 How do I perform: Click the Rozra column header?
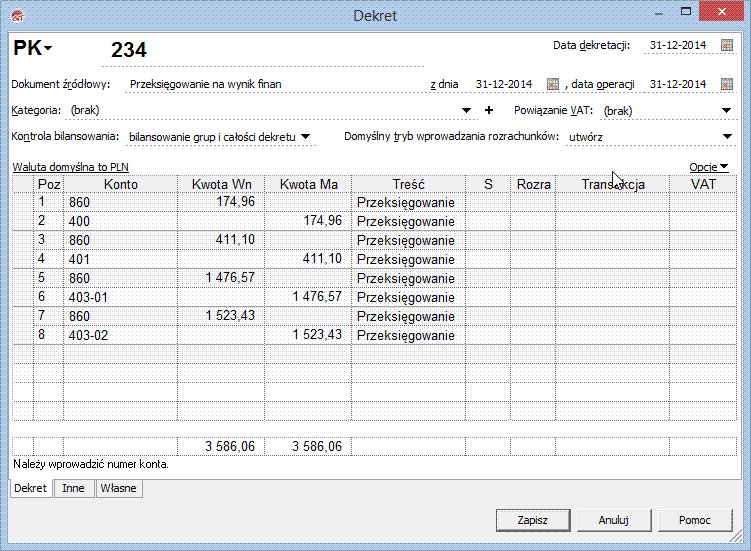click(x=533, y=184)
